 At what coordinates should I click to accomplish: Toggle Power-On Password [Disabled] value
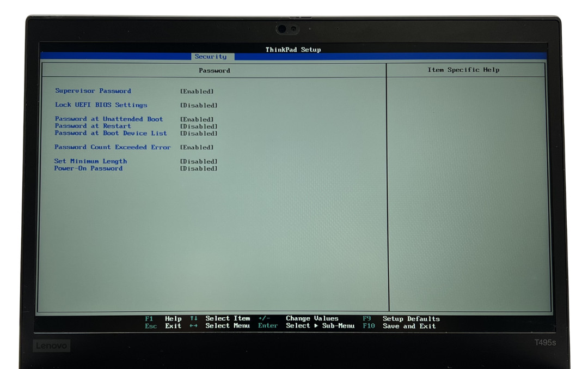pyautogui.click(x=199, y=168)
